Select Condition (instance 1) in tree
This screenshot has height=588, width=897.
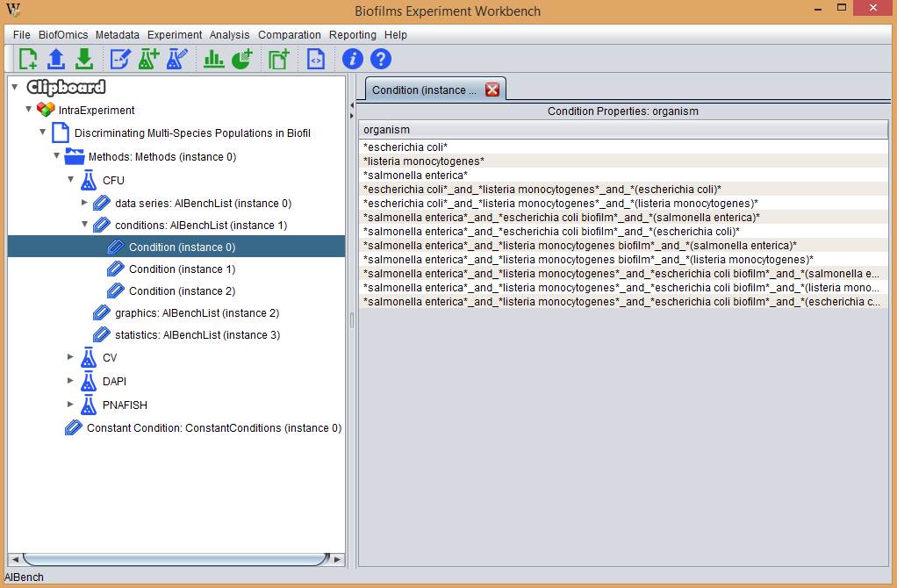pos(182,269)
